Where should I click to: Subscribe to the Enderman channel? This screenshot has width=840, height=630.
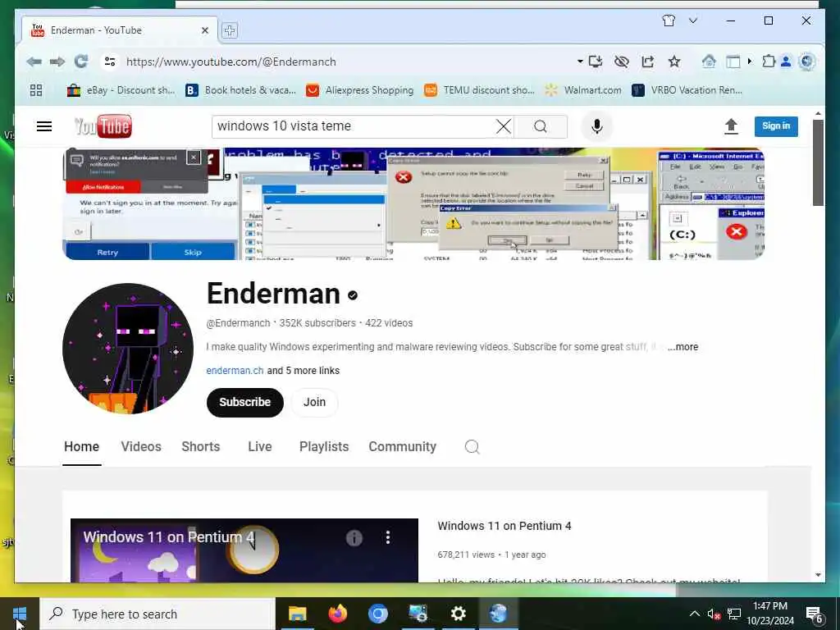pyautogui.click(x=244, y=402)
